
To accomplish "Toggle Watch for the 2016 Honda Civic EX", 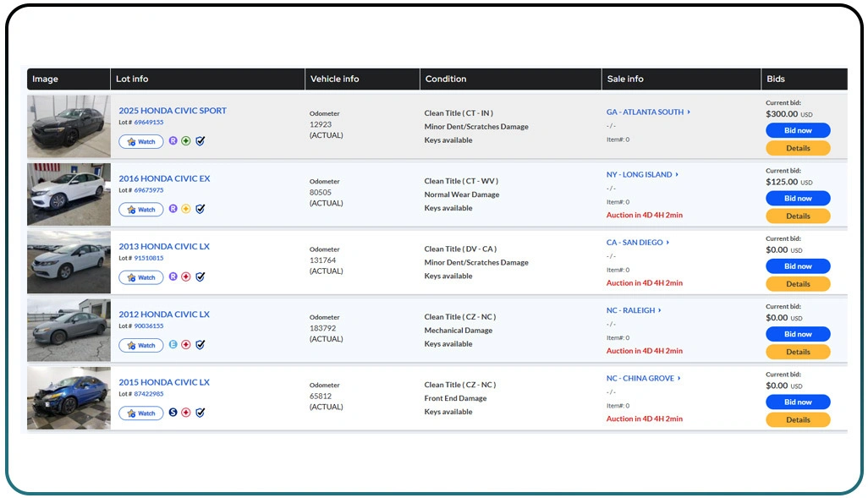I will coord(140,209).
